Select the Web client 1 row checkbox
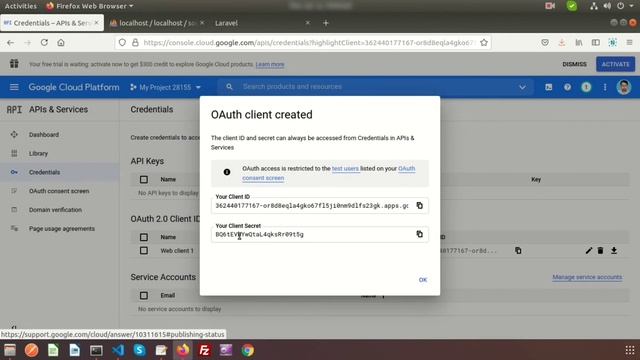Viewport: 640px width, 360px height. (x=144, y=250)
